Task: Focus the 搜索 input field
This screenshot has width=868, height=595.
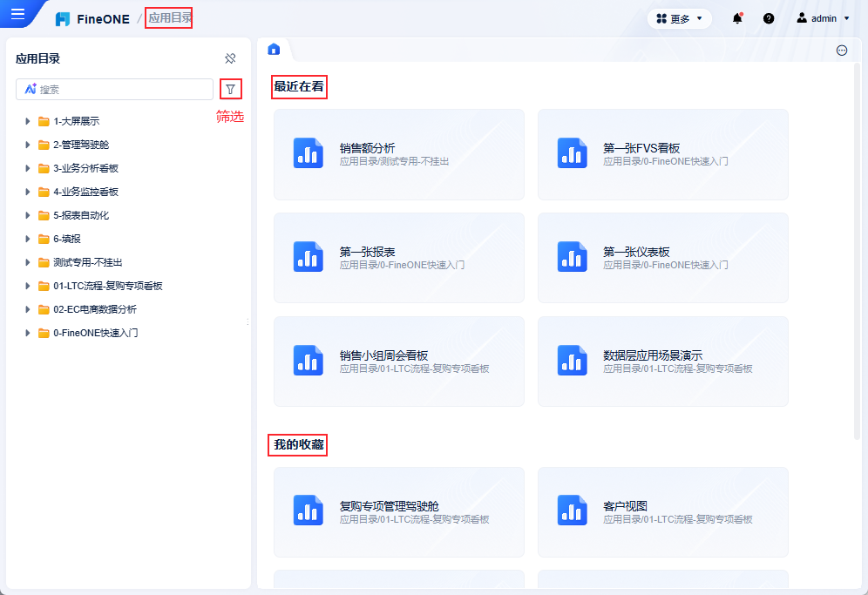Action: 114,89
